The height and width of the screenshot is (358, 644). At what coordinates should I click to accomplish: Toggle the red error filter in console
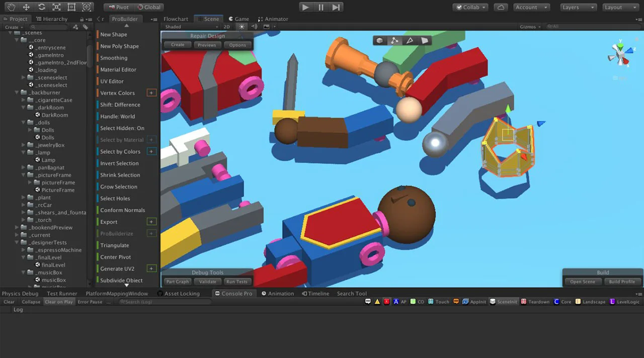click(386, 302)
